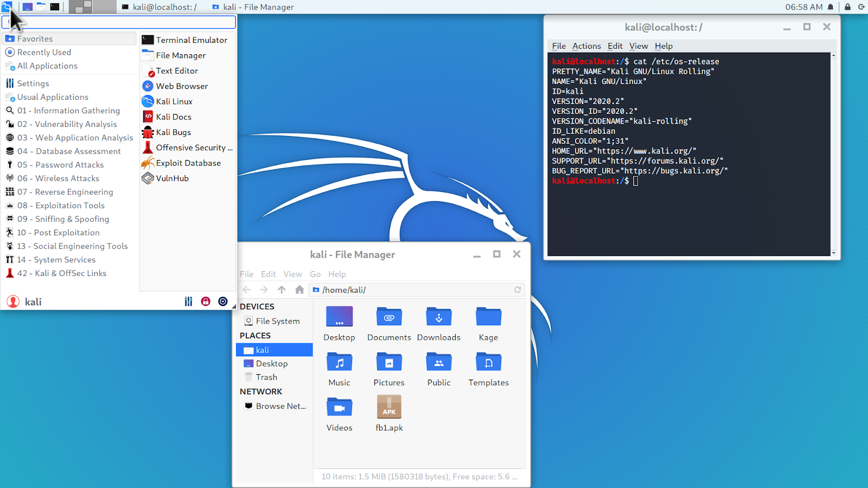This screenshot has height=488, width=868.
Task: Open the File Manager View menu
Action: click(293, 274)
